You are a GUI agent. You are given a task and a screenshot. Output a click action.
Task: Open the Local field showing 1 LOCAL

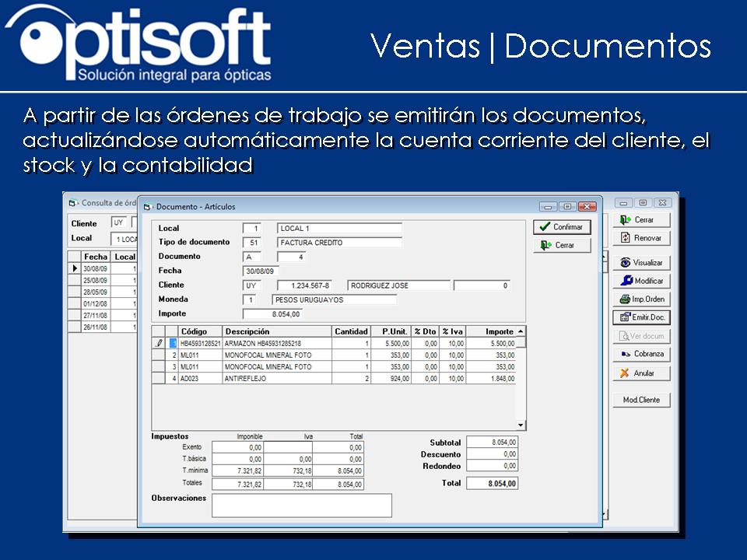tap(122, 237)
